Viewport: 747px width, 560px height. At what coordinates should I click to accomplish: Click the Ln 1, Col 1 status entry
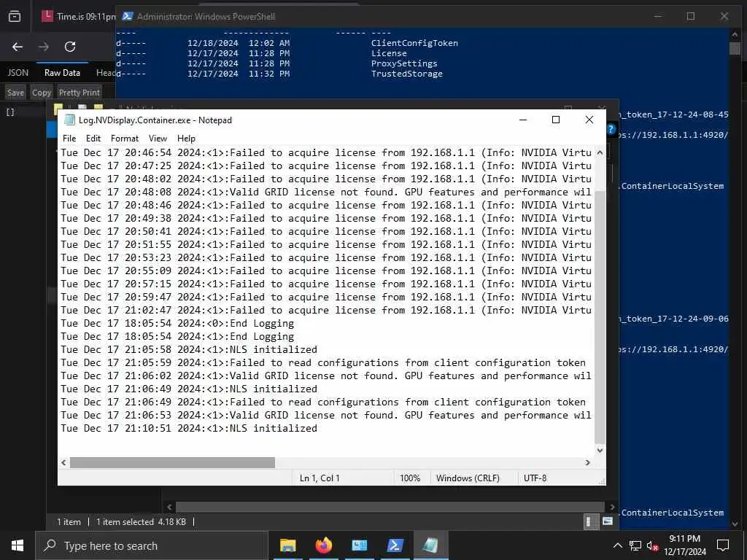(320, 478)
